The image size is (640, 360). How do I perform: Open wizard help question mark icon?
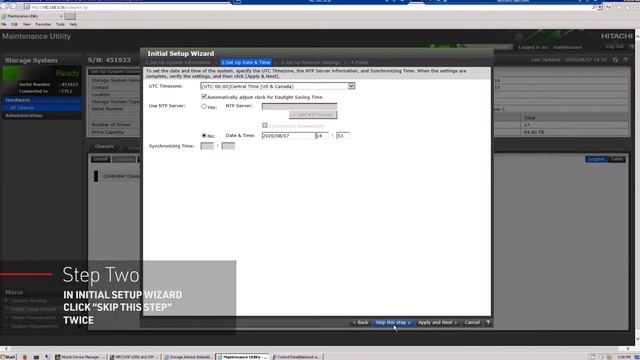488,322
